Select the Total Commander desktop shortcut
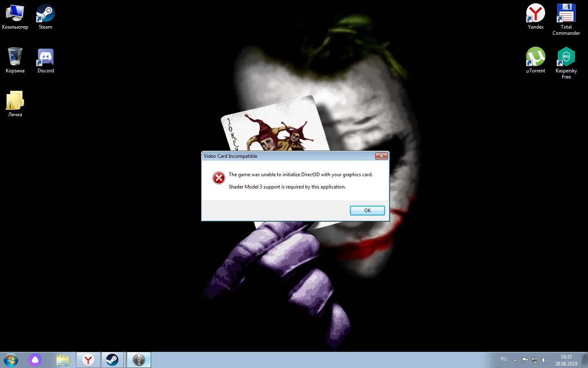The height and width of the screenshot is (368, 588). (x=566, y=20)
